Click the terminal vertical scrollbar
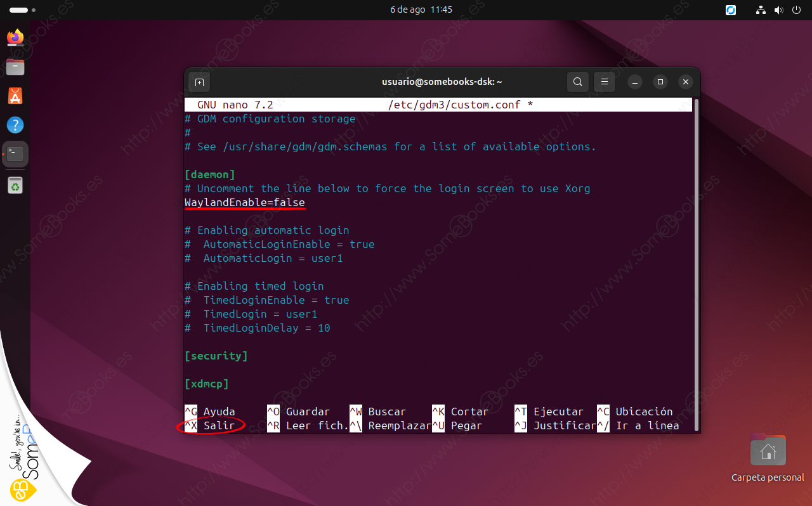This screenshot has height=506, width=812. tap(696, 266)
